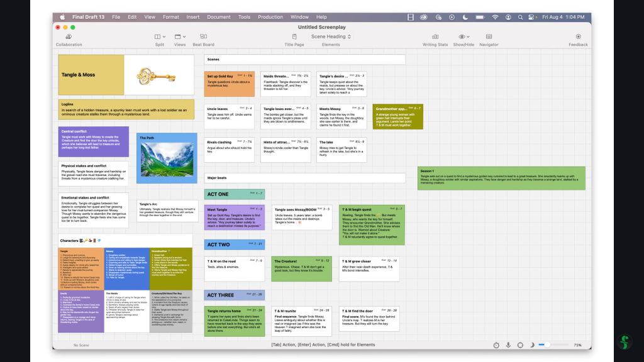Screen dimensions: 644x362
Task: Start the sprint timer in status bar
Action: click(x=496, y=345)
